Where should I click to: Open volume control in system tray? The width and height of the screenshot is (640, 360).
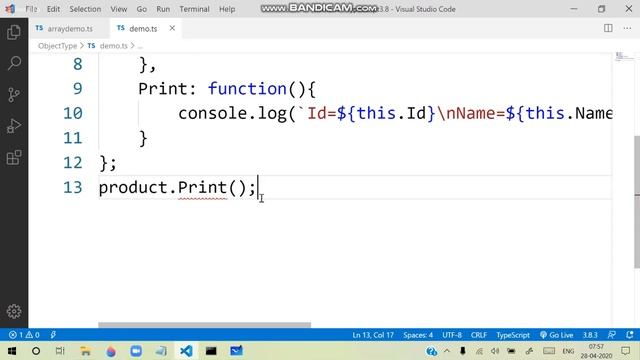click(x=495, y=351)
